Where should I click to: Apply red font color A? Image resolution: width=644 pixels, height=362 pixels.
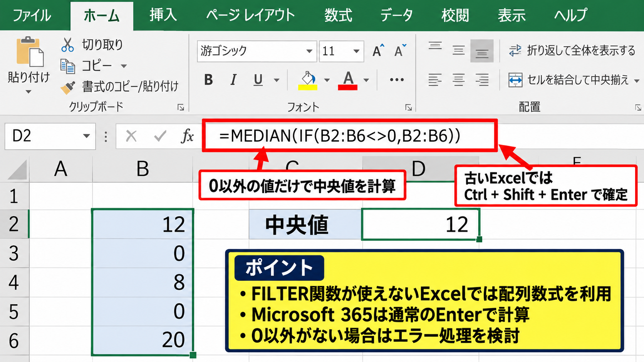[x=348, y=80]
